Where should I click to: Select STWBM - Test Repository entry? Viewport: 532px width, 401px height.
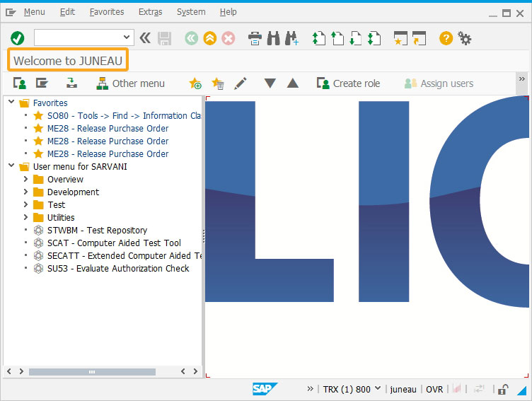[97, 231]
